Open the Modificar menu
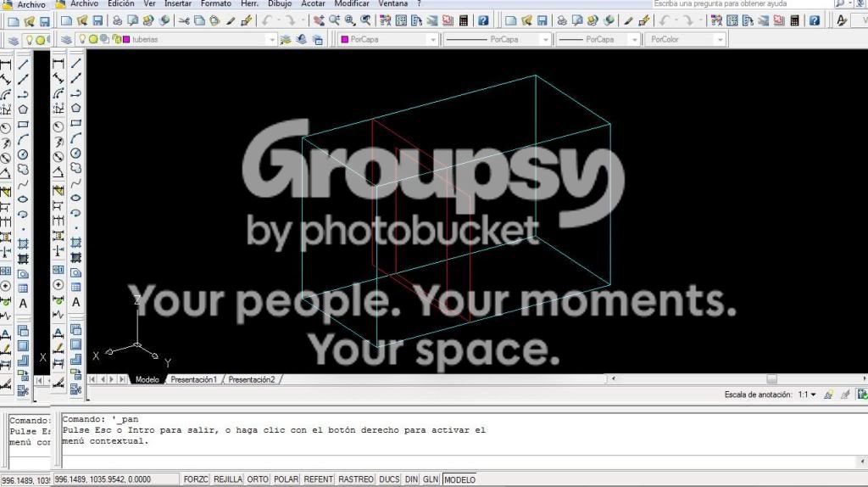This screenshot has height=487, width=868. [x=352, y=3]
